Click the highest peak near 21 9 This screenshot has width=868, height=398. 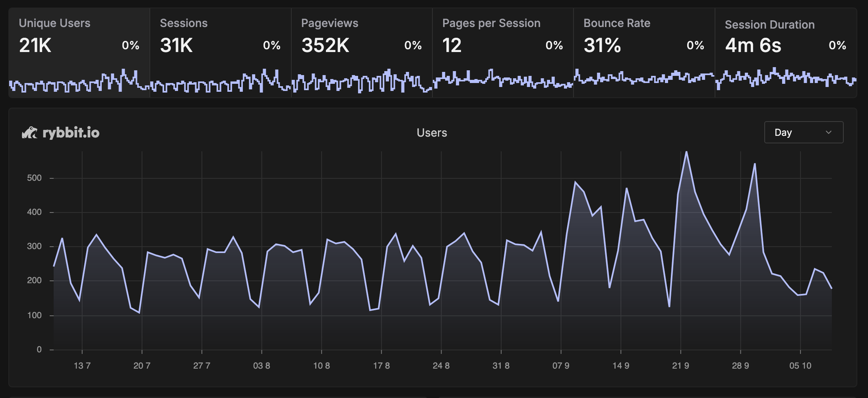click(x=686, y=152)
